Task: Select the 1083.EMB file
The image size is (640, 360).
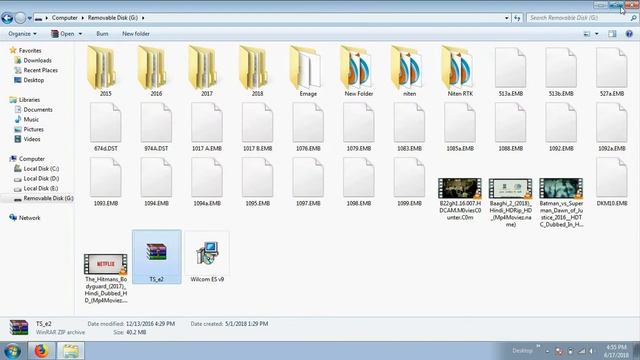Action: tap(409, 127)
